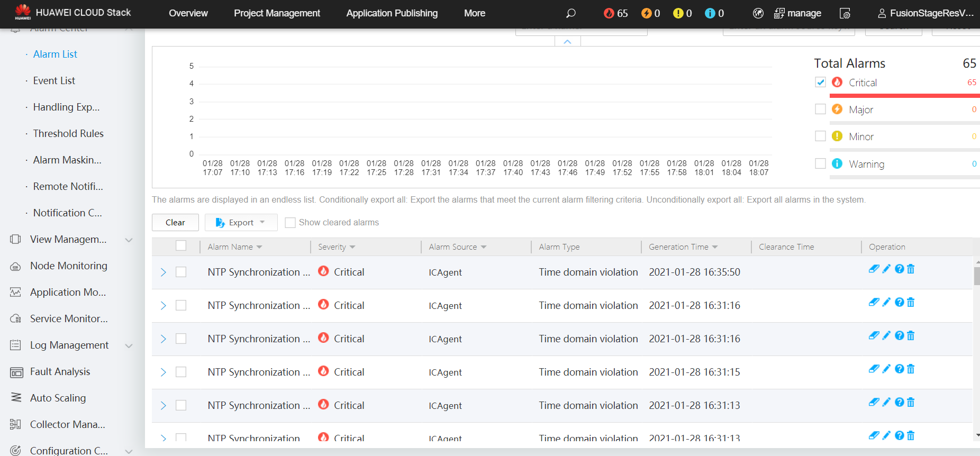Open the search magnifier in top bar
This screenshot has height=456, width=980.
pos(570,13)
